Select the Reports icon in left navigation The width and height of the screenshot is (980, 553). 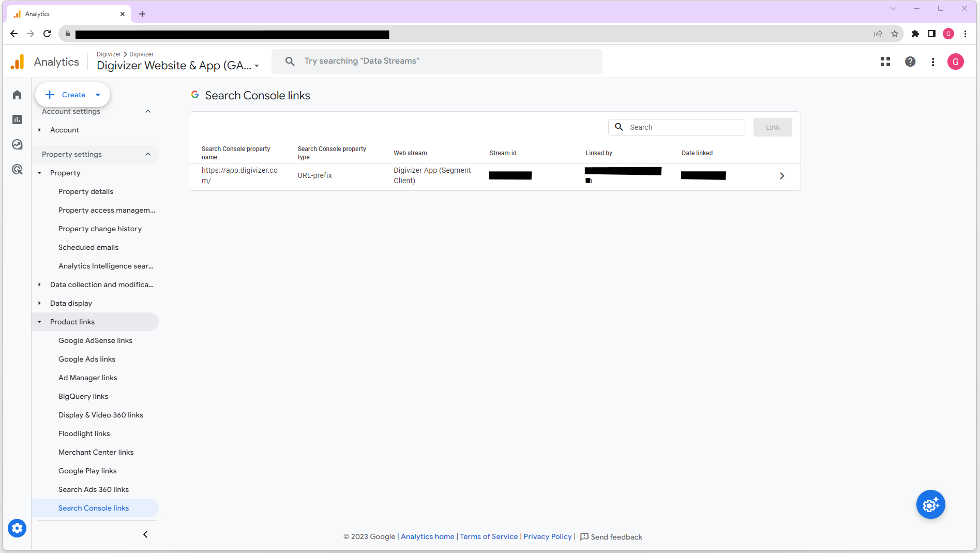[x=17, y=119]
